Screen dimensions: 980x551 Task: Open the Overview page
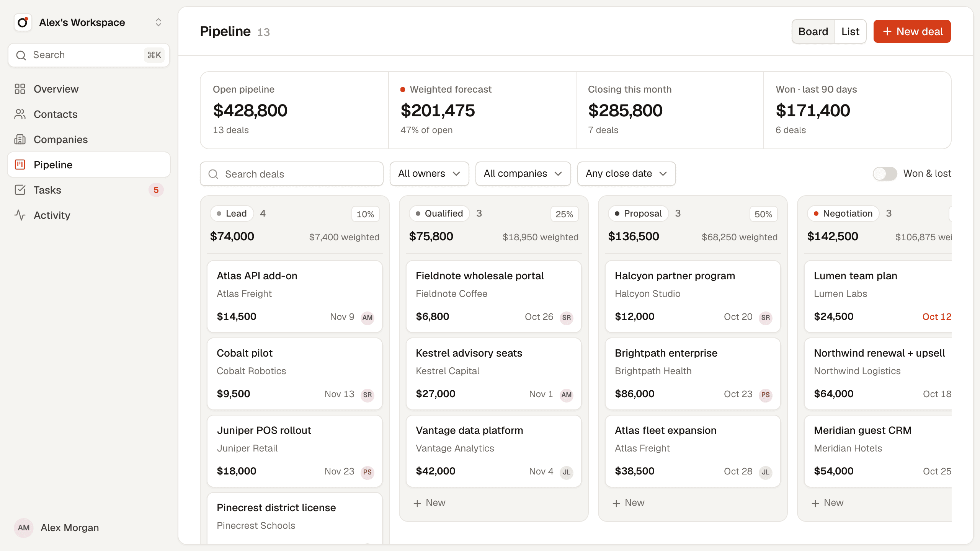pyautogui.click(x=89, y=89)
